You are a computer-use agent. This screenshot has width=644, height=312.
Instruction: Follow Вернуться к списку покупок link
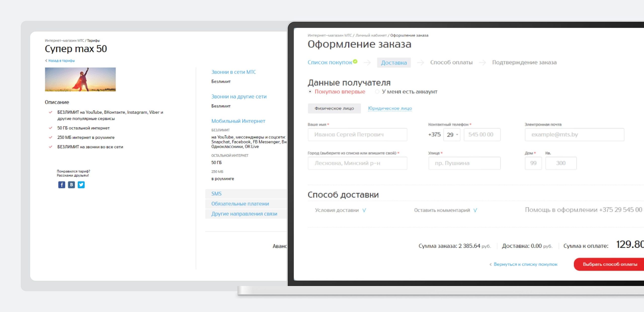tap(525, 264)
